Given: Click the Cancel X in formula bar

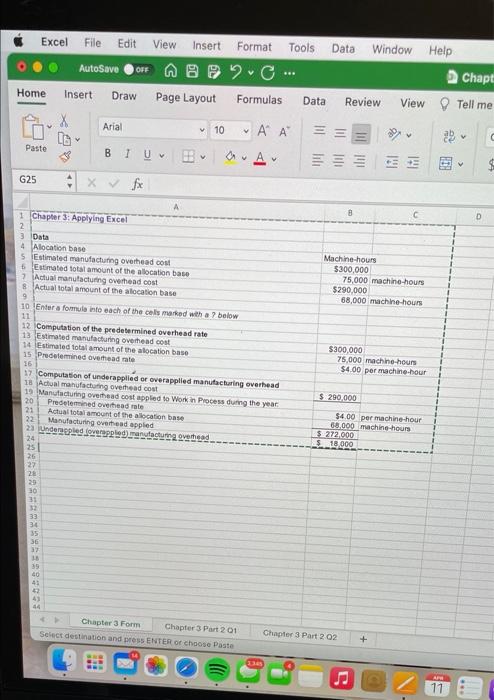Looking at the screenshot, I should tap(91, 182).
